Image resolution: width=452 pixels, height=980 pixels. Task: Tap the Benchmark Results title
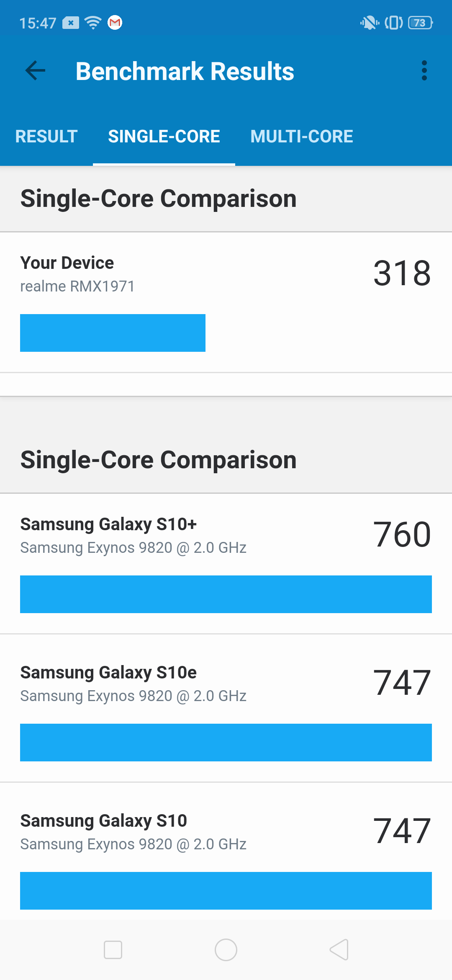[185, 71]
